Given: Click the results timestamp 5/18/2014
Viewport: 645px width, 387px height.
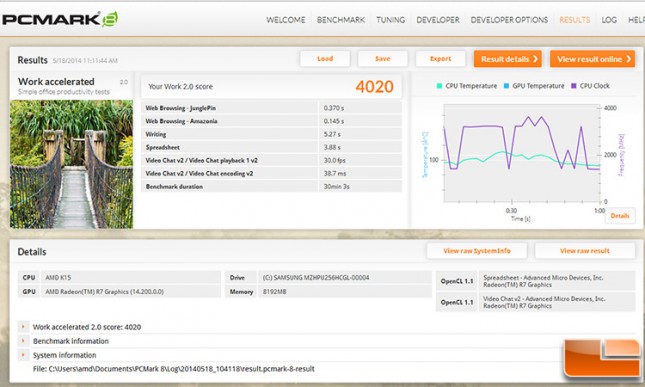Looking at the screenshot, I should 85,60.
